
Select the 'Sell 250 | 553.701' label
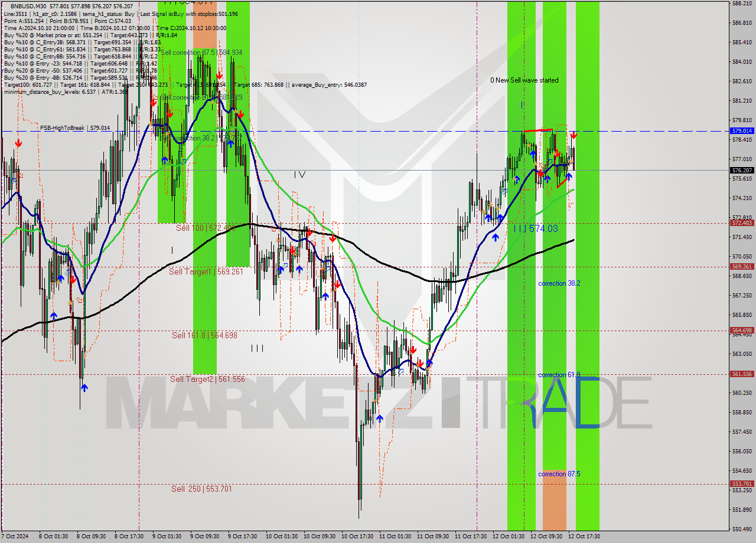coord(201,489)
